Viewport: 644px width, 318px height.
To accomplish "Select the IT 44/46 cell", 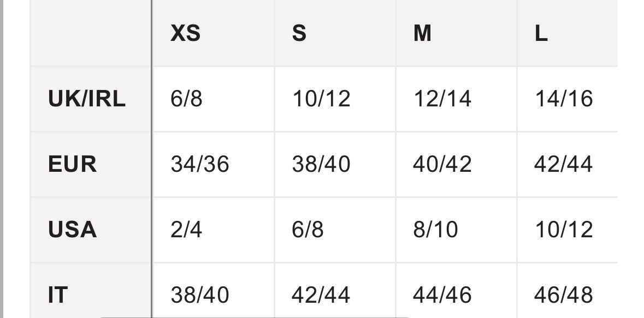I will coord(456,291).
